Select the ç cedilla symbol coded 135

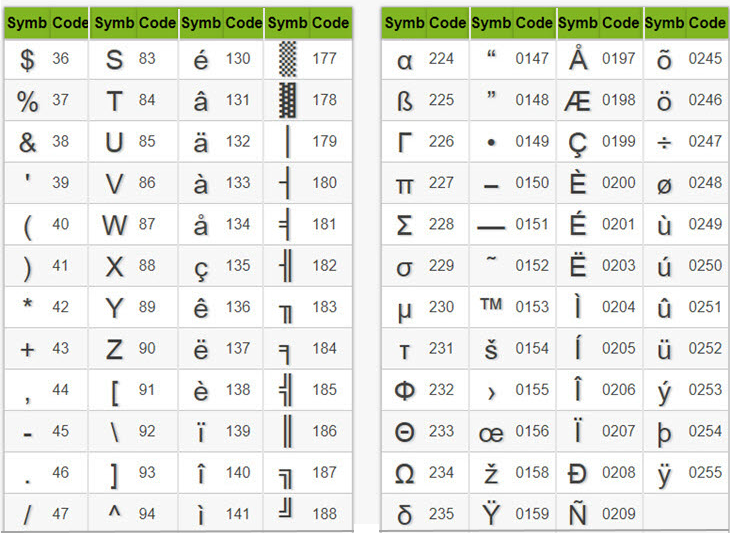[201, 267]
